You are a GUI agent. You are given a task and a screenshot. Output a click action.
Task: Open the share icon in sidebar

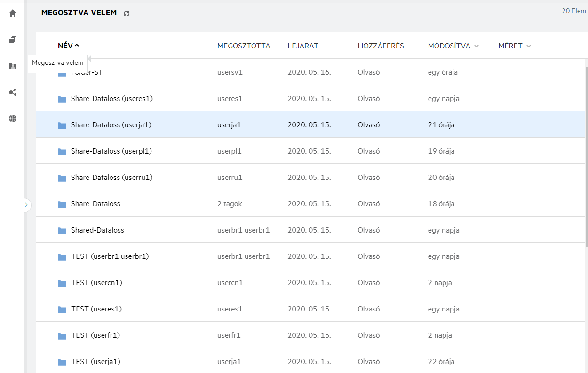[13, 92]
